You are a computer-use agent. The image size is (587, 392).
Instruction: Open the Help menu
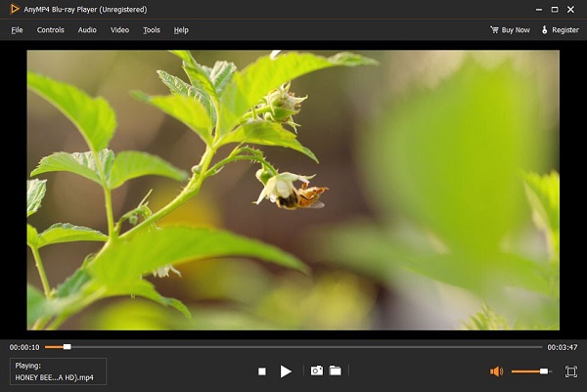[x=181, y=30]
